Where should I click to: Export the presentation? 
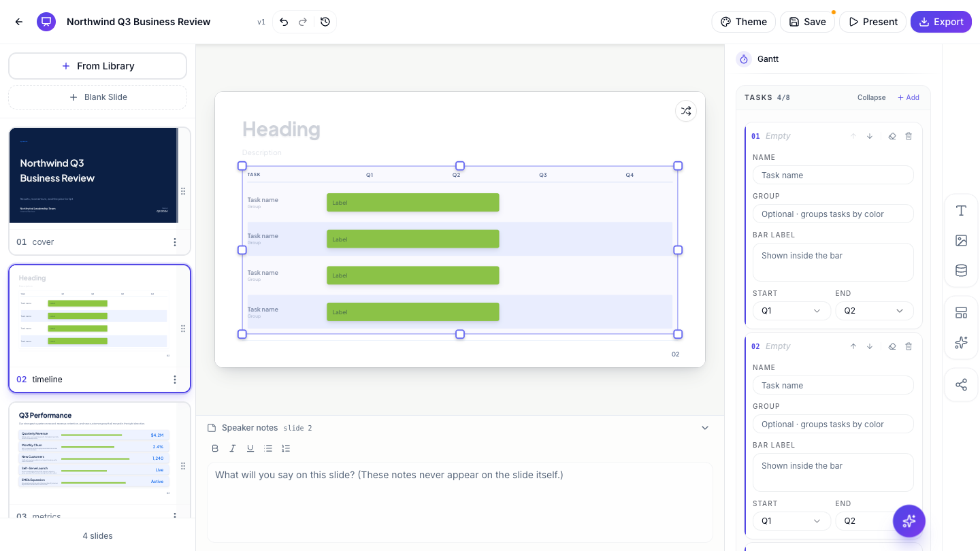click(x=941, y=22)
